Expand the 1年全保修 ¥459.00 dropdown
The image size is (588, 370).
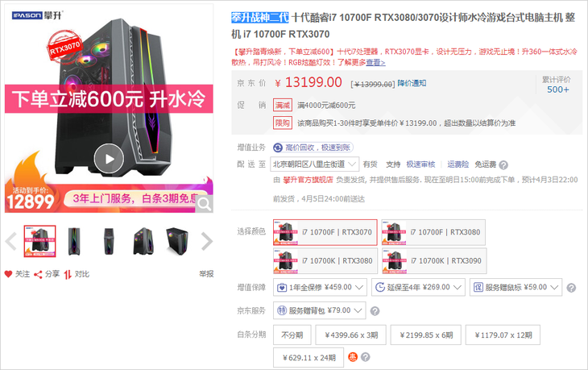tap(320, 287)
